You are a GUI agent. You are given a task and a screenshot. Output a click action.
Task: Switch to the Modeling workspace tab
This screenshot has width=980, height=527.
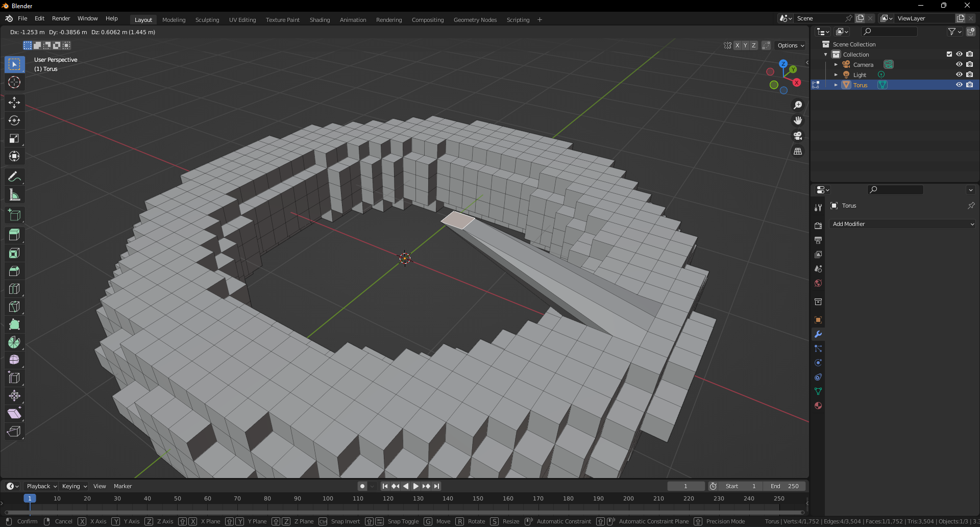(174, 20)
